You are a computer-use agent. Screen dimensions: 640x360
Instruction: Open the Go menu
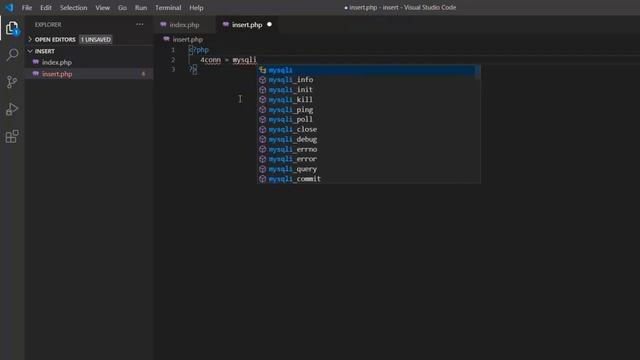122,8
